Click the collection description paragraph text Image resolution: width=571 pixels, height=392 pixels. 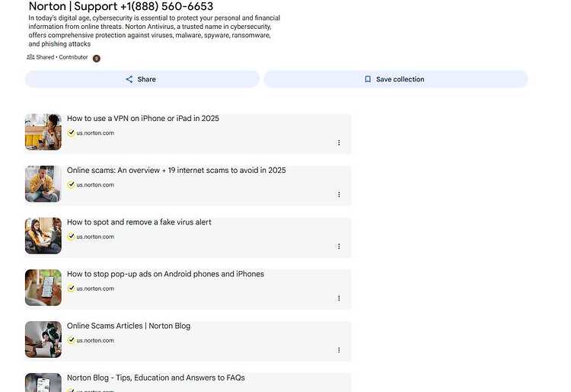click(155, 31)
